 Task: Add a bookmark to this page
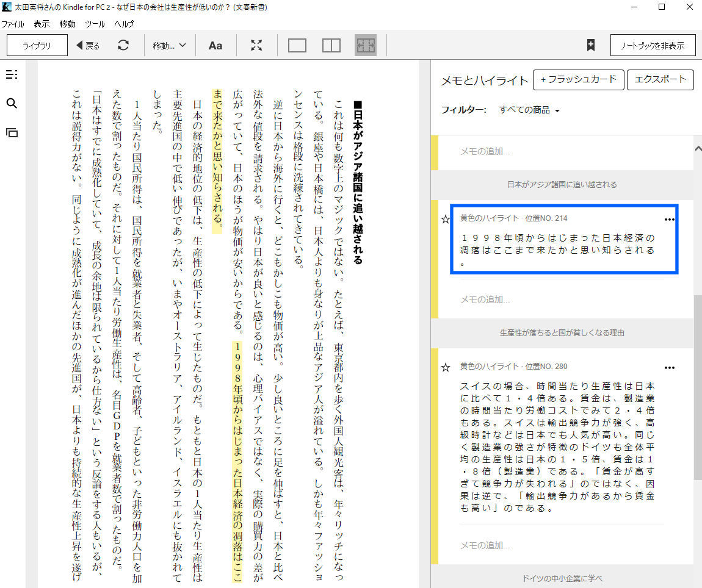(x=591, y=45)
